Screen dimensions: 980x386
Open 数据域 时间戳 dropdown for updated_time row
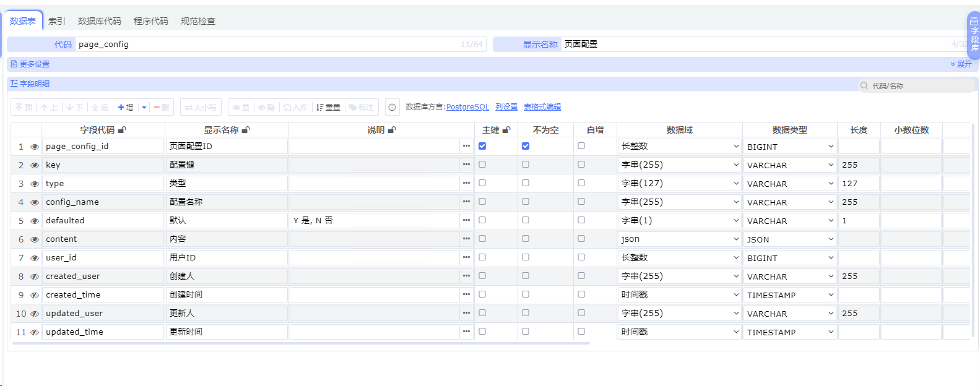680,332
